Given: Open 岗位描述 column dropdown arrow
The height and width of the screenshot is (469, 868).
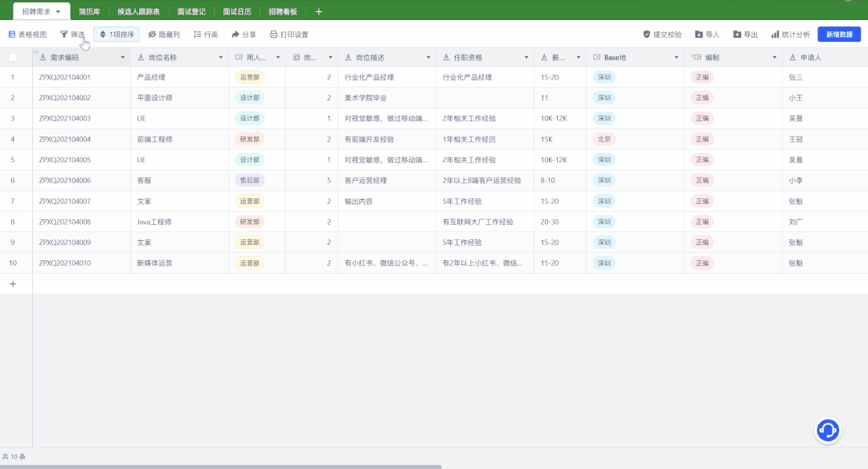Looking at the screenshot, I should point(428,58).
